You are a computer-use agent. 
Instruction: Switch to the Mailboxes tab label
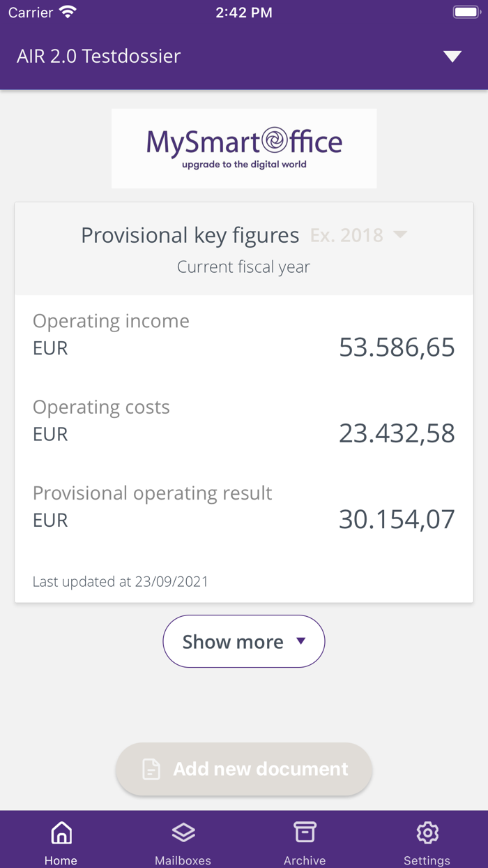(x=183, y=860)
